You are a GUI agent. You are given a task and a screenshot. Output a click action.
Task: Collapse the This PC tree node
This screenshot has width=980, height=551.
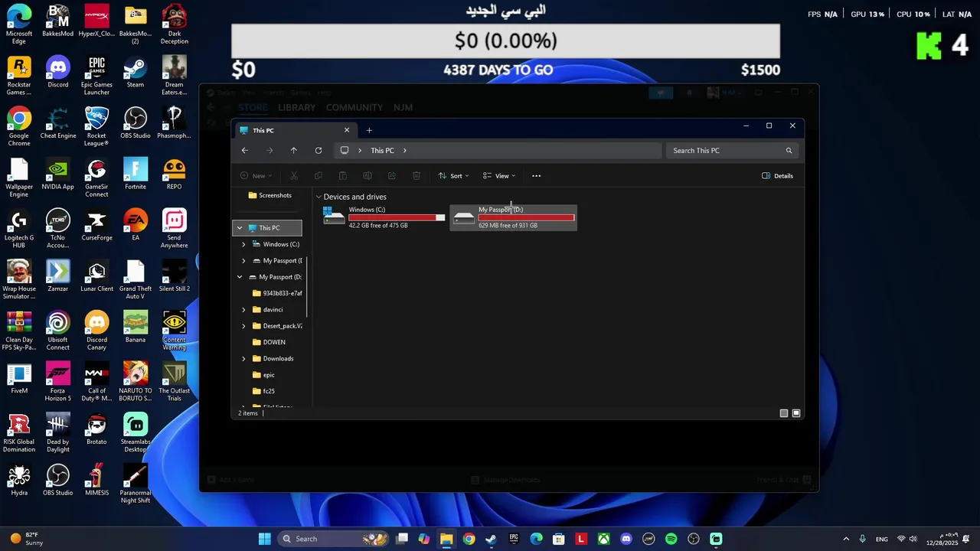coord(240,228)
